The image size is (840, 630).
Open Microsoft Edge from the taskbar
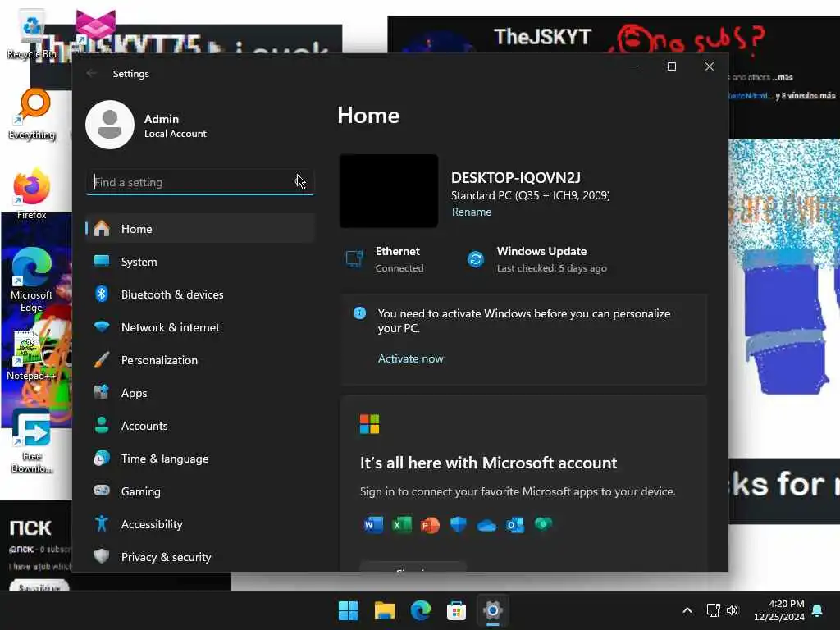pyautogui.click(x=421, y=610)
